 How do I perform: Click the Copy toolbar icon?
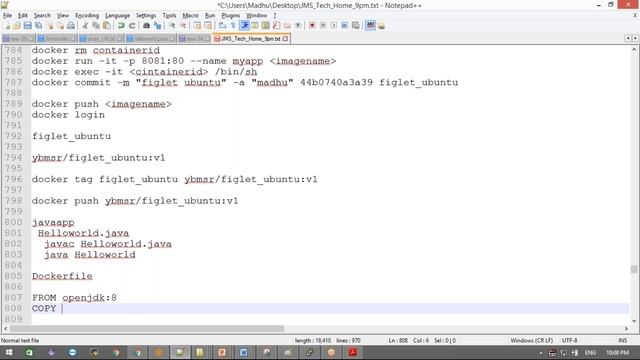(96, 26)
